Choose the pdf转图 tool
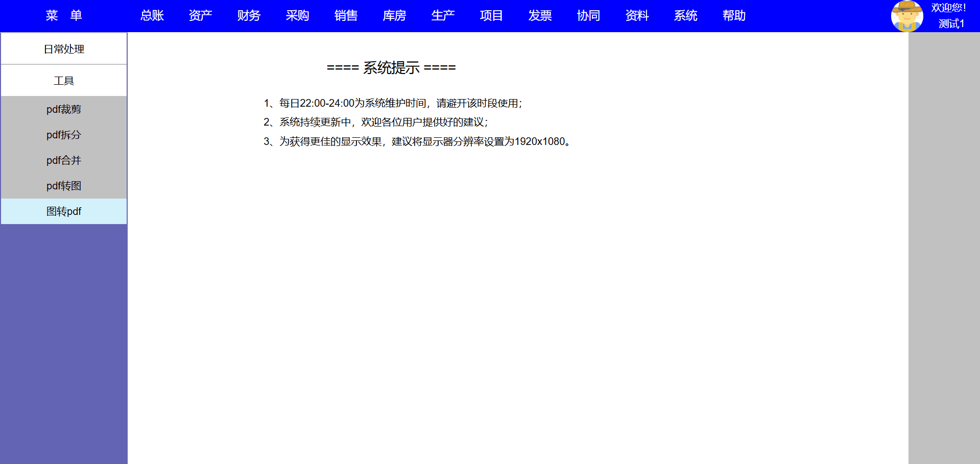 [64, 186]
